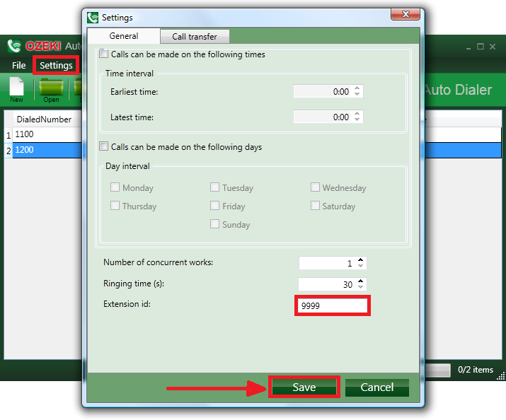Viewport: 506px width, 420px height.
Task: Click the Settings dialog phone icon
Action: click(93, 18)
